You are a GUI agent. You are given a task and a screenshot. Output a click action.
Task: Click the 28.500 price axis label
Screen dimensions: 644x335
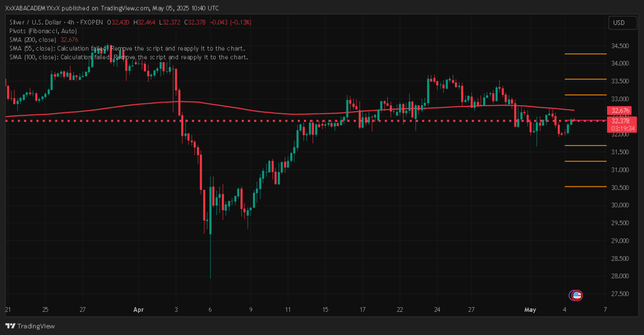620,259
